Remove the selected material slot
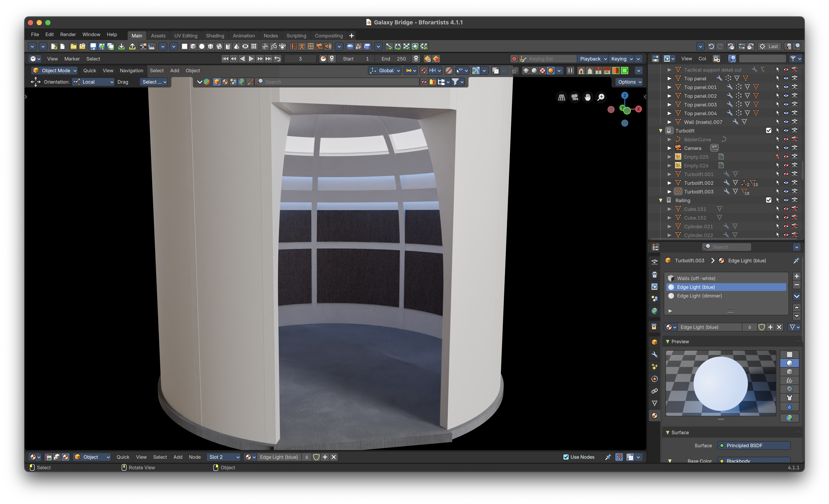 (x=796, y=285)
